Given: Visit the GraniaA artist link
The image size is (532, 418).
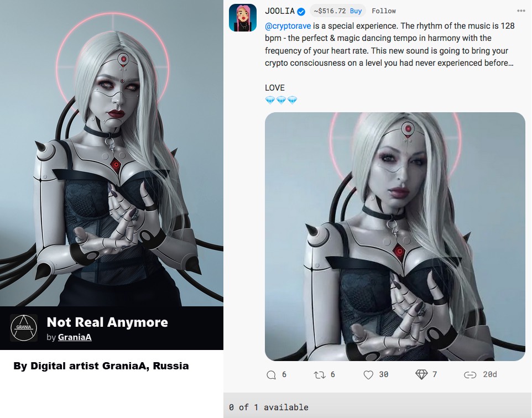Looking at the screenshot, I should coord(75,337).
